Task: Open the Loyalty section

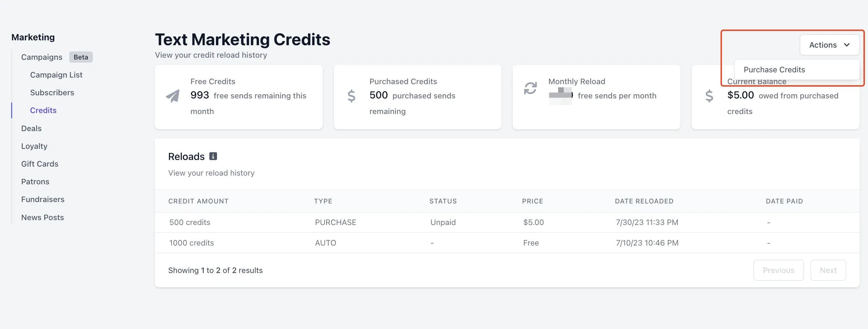Action: 34,146
